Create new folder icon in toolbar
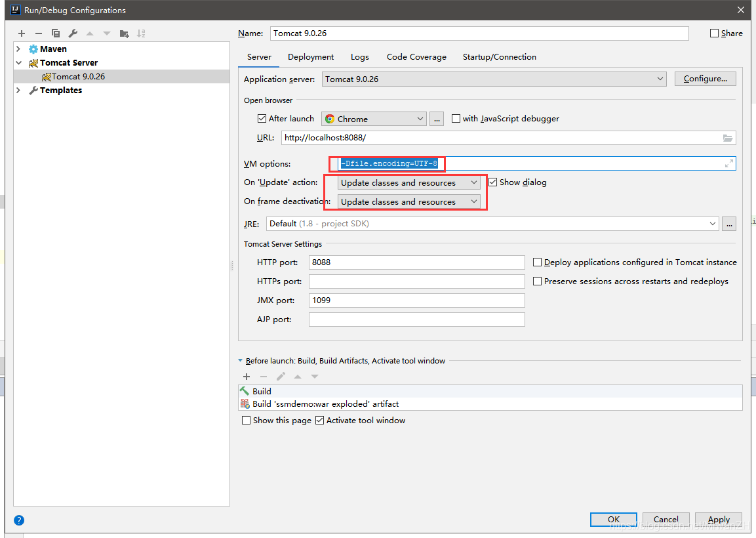Image resolution: width=756 pixels, height=538 pixels. coord(124,33)
